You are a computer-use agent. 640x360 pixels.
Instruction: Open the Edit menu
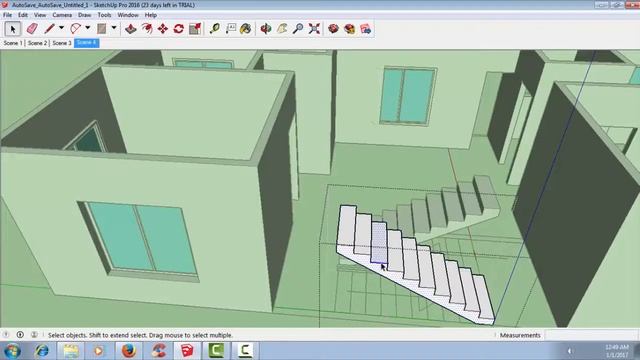[23, 15]
